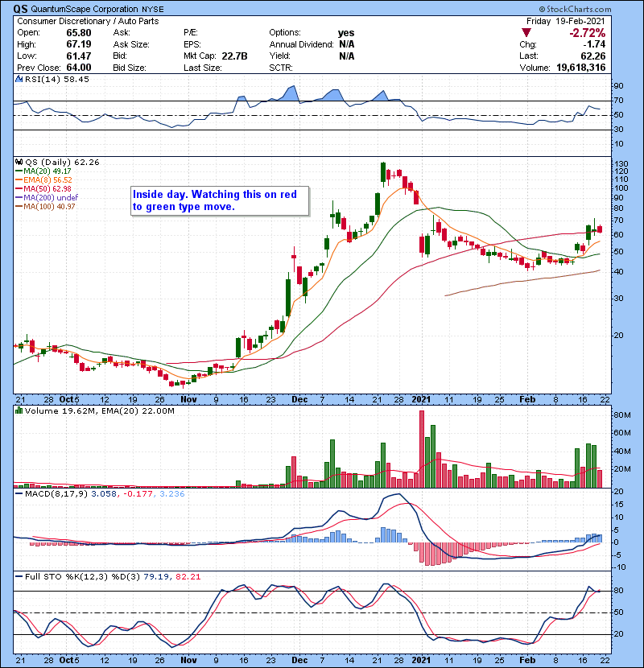Click the Nov label on price chart axis
Image resolution: width=644 pixels, height=668 pixels.
click(x=188, y=400)
